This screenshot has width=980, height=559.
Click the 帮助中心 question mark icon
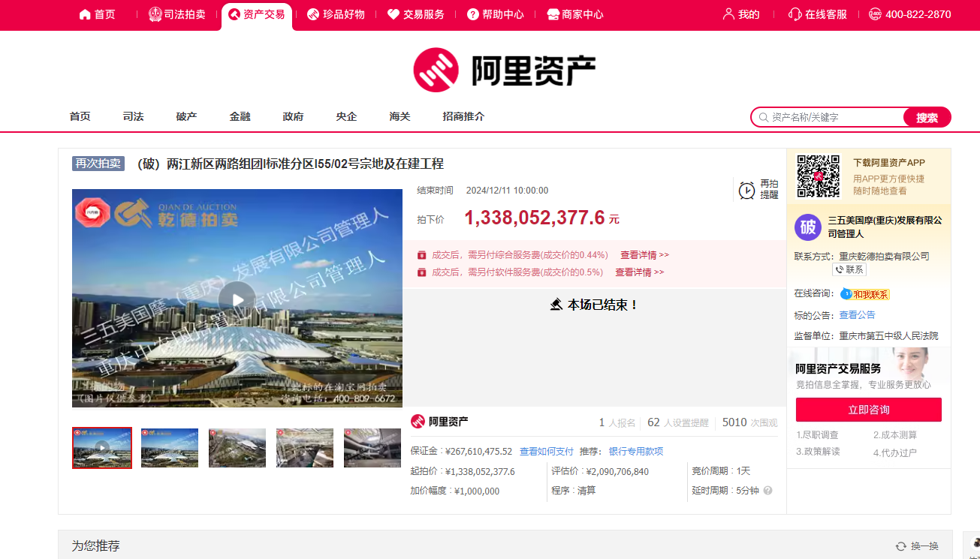tap(472, 14)
